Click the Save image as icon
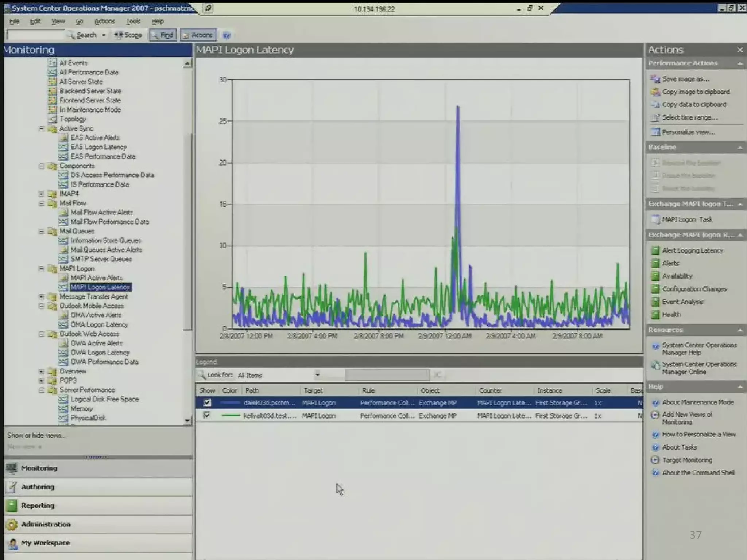 (x=655, y=79)
